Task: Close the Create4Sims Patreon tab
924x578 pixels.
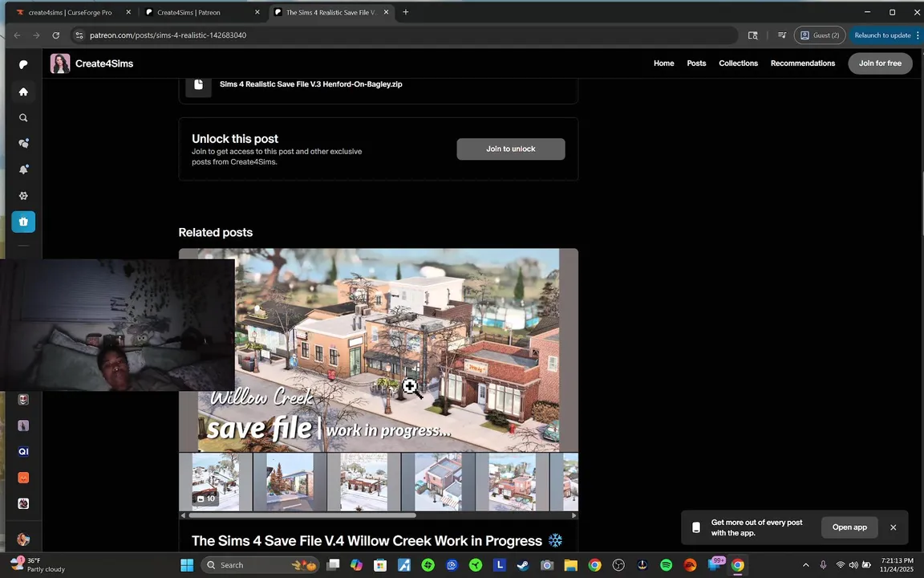Action: pyautogui.click(x=257, y=12)
